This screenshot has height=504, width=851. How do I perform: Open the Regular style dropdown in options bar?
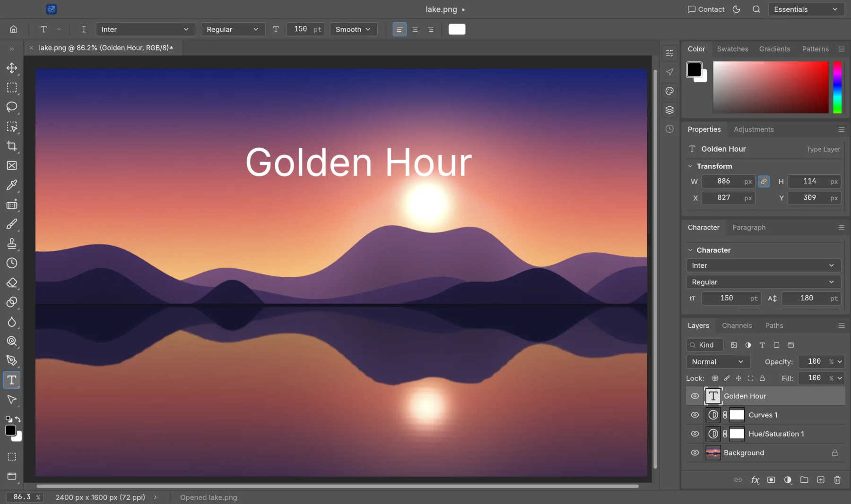(x=232, y=29)
